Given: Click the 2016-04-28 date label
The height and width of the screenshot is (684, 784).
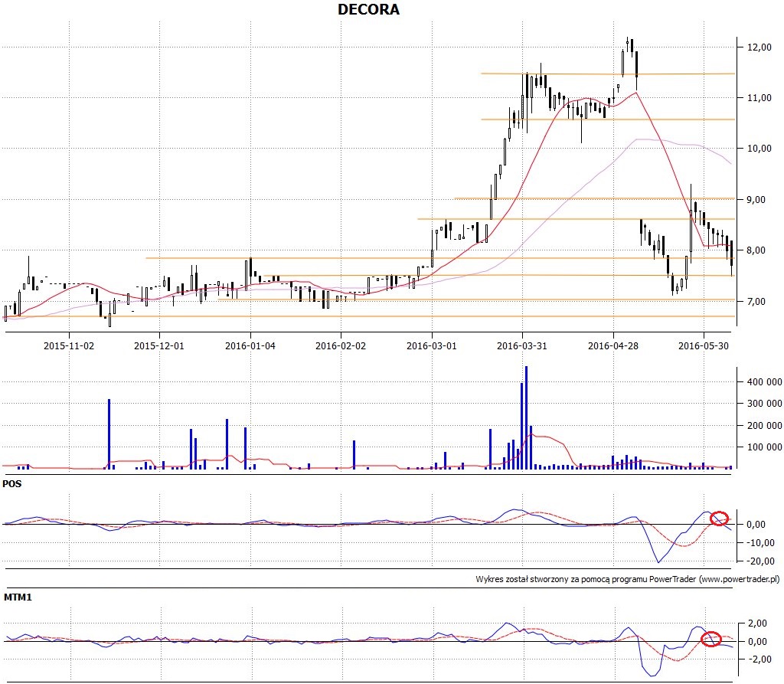Looking at the screenshot, I should coord(613,345).
